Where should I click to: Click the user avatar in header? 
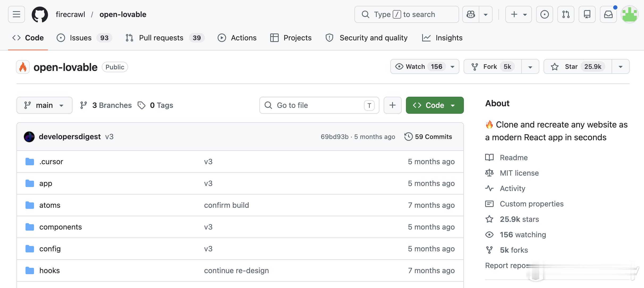(629, 14)
